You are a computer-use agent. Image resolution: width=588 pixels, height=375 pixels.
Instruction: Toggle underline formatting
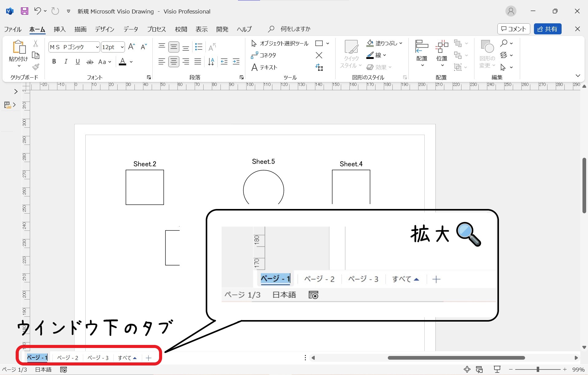(77, 61)
